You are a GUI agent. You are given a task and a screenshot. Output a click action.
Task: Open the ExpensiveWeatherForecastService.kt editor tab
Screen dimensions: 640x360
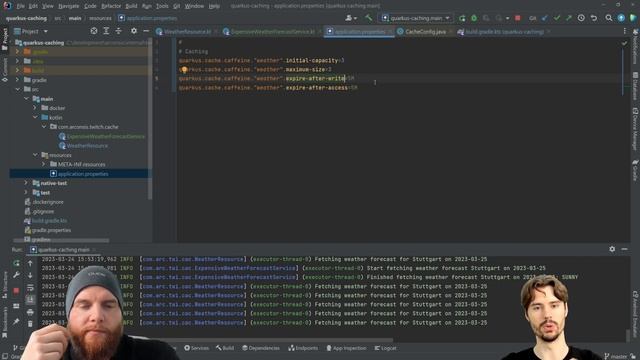(x=273, y=31)
